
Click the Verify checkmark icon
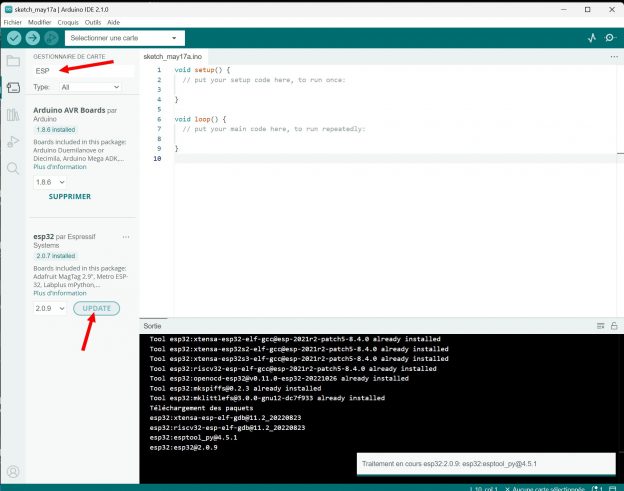click(14, 37)
